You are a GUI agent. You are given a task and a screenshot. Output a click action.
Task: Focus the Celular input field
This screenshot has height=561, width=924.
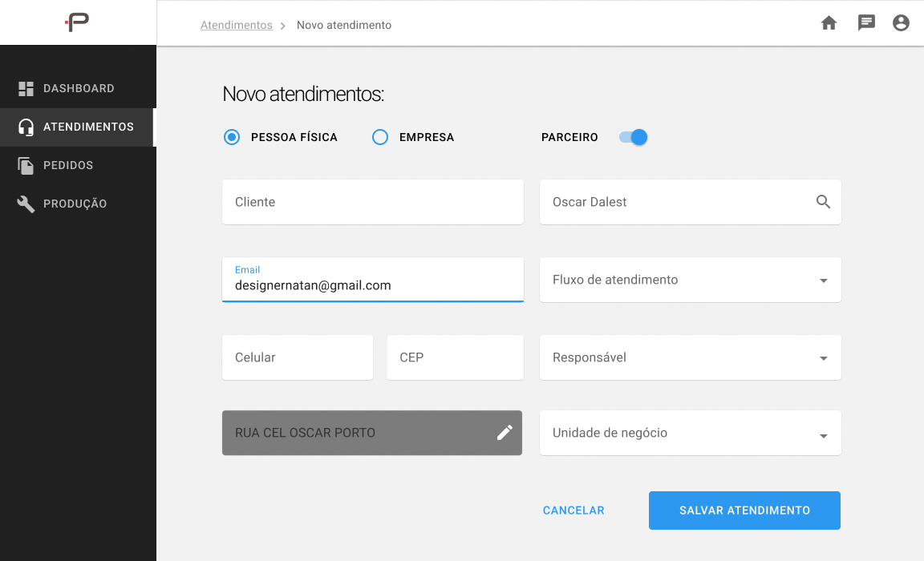tap(298, 357)
